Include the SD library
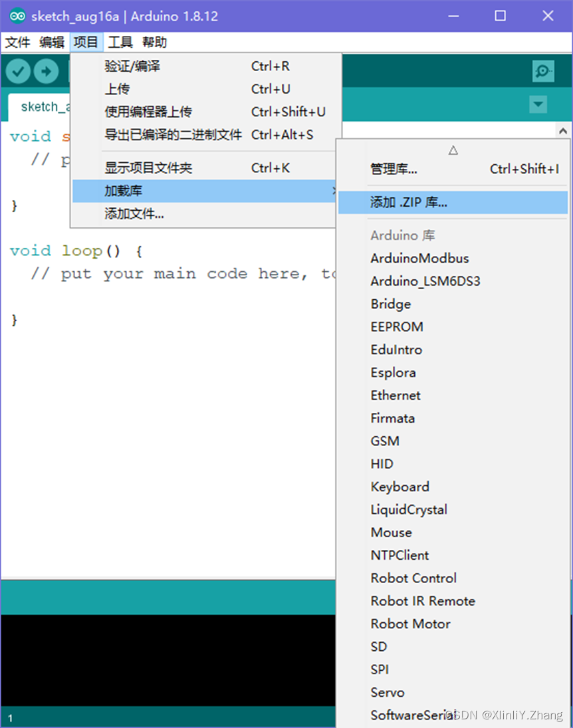Image resolution: width=573 pixels, height=728 pixels. 453,647
